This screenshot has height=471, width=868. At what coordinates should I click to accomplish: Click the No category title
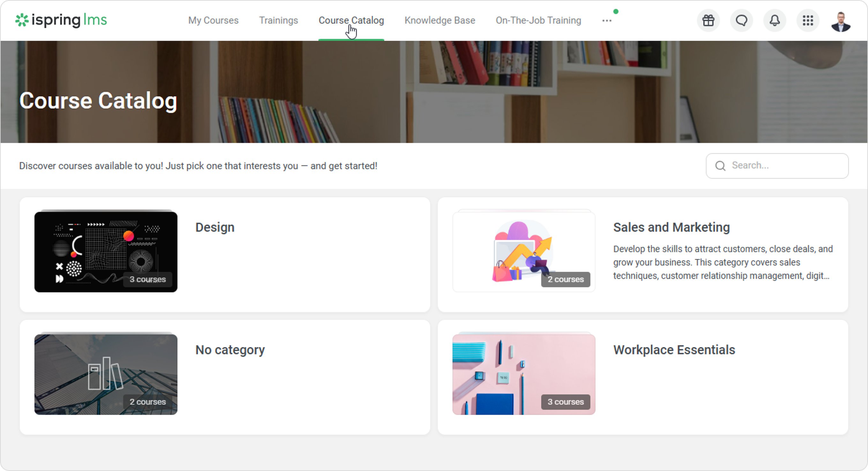click(230, 350)
